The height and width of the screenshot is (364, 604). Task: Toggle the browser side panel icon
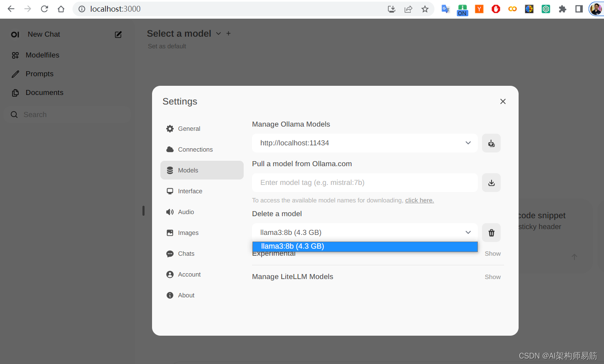[579, 9]
